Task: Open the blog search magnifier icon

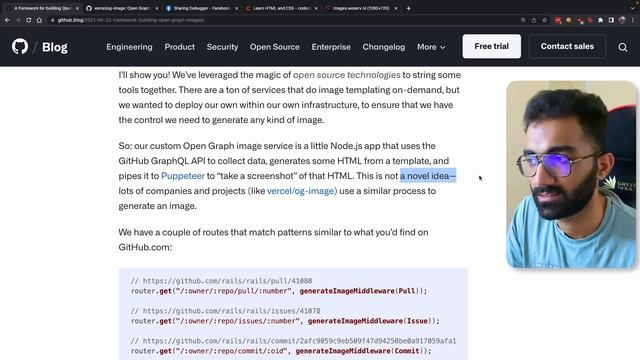Action: point(622,47)
